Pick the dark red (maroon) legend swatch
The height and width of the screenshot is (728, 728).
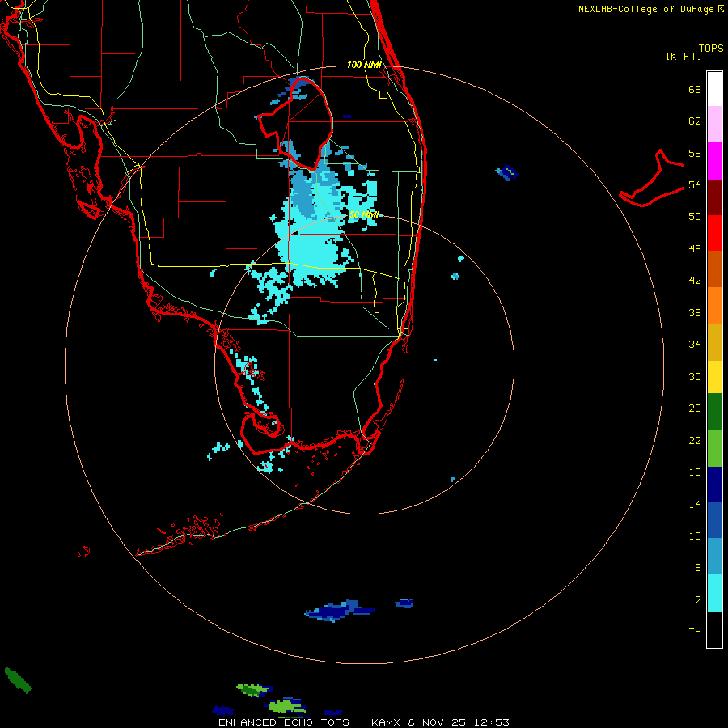[x=714, y=197]
